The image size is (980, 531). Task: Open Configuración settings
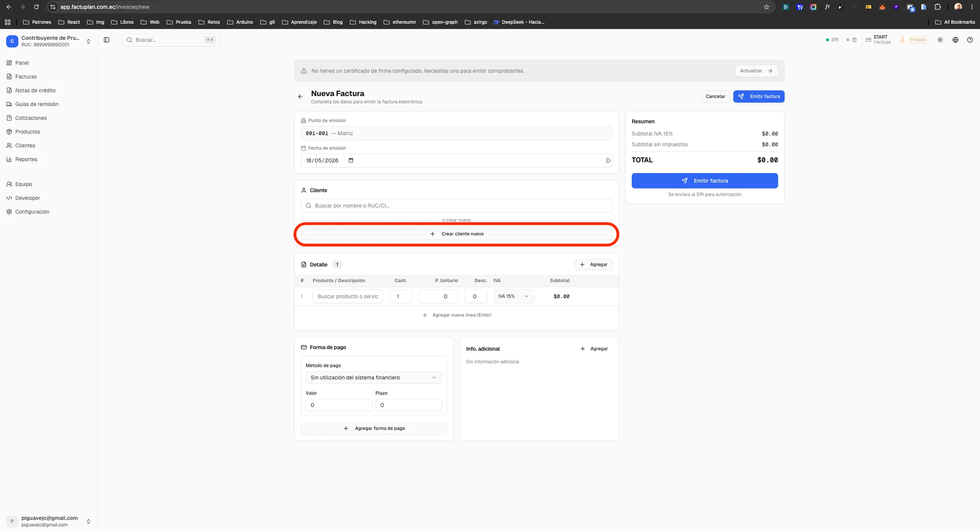click(x=32, y=212)
